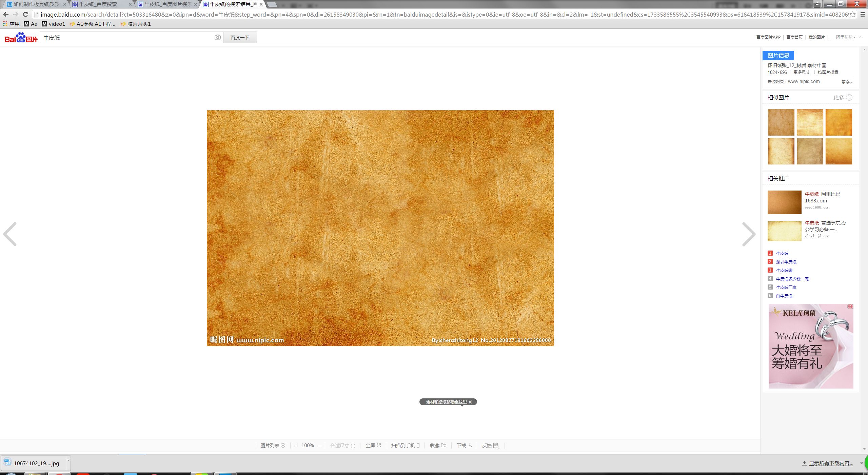Image resolution: width=868 pixels, height=475 pixels.
Task: Click the camera image-search icon
Action: [x=218, y=37]
